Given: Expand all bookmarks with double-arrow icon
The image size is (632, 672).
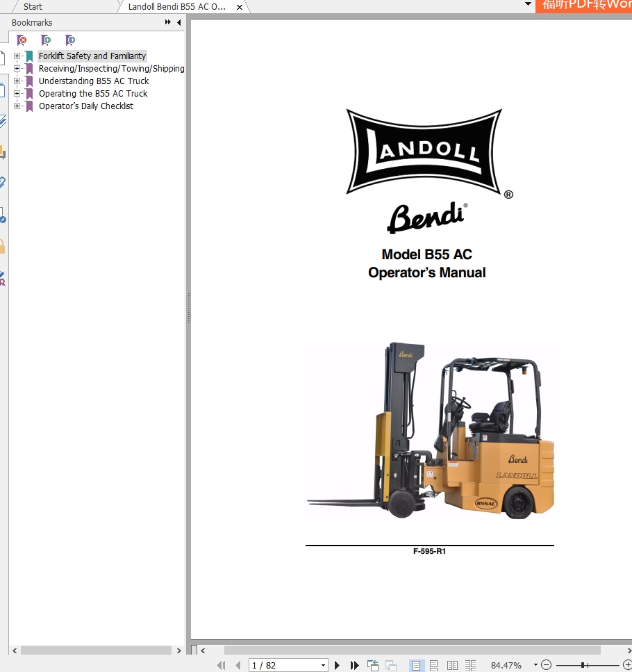Looking at the screenshot, I should click(x=168, y=22).
